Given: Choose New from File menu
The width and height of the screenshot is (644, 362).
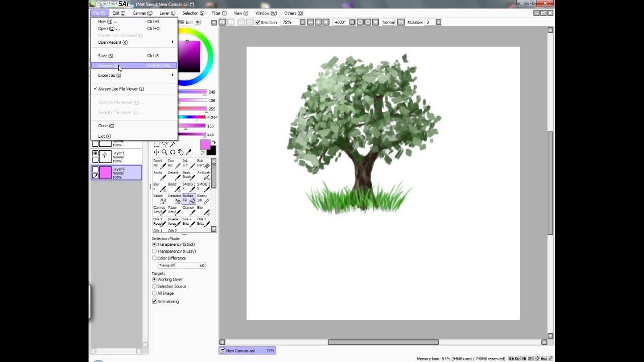Looking at the screenshot, I should 133,22.
